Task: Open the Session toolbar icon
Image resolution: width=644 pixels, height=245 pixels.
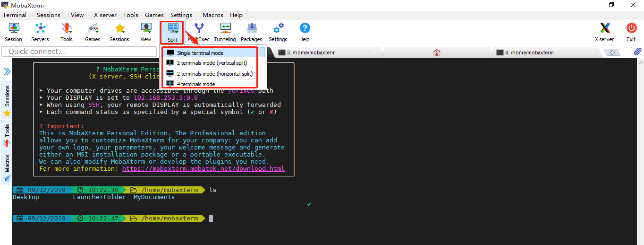Action: tap(13, 32)
